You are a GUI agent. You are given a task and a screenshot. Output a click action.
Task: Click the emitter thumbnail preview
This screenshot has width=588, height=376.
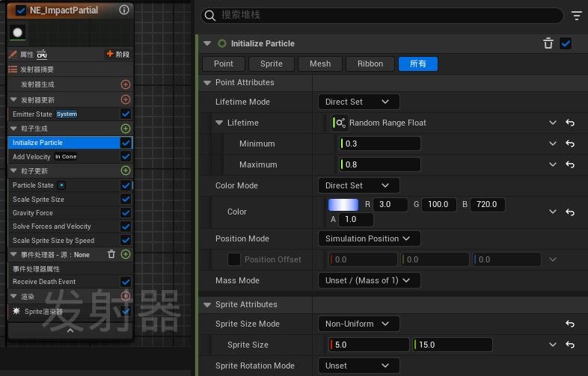coord(17,33)
